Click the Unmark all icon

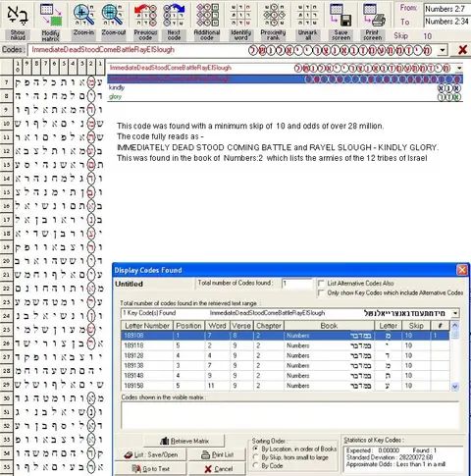[307, 16]
